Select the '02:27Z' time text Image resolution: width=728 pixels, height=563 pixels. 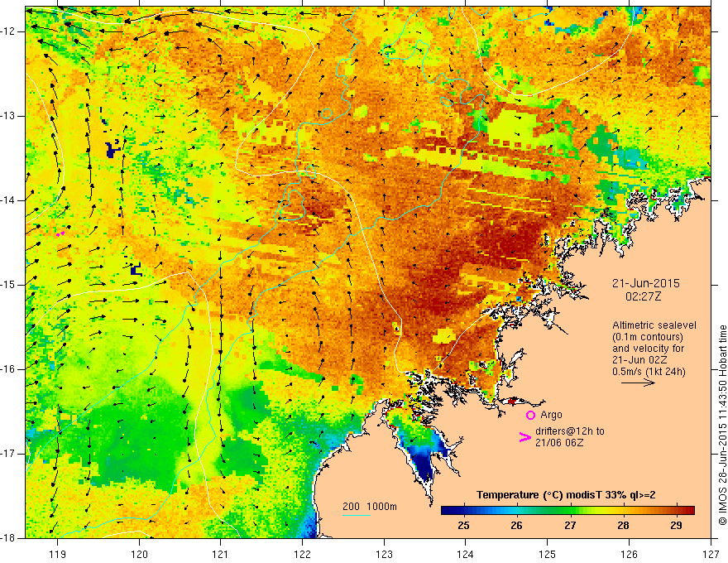pos(643,296)
